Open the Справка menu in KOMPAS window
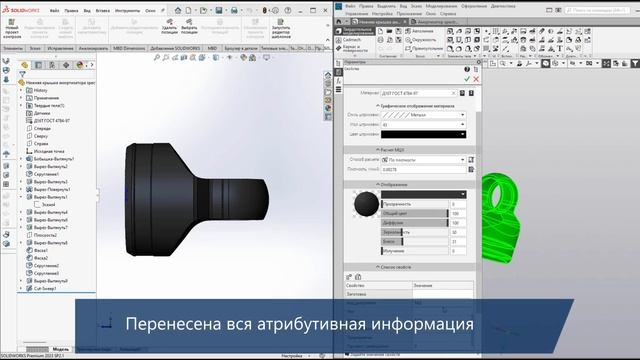This screenshot has width=640, height=360. pos(448,14)
